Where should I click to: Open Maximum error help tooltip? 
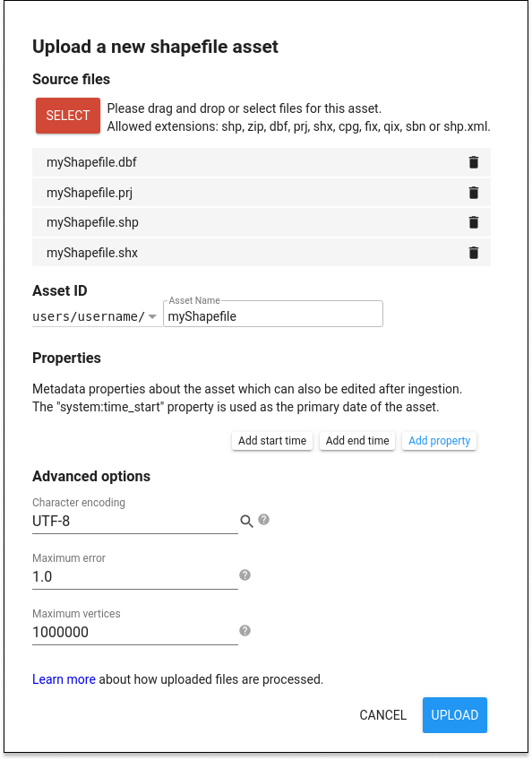(245, 574)
